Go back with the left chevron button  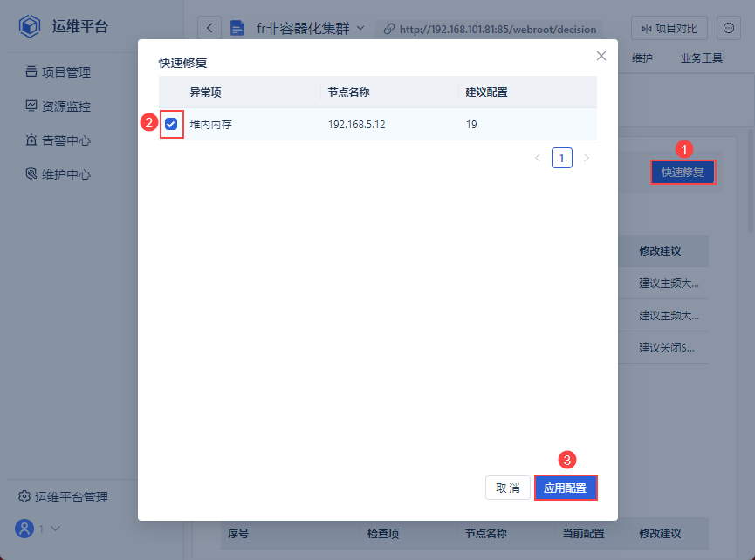click(209, 28)
